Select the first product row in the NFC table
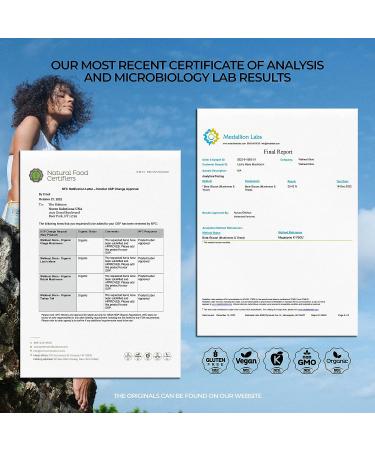 [x=101, y=246]
